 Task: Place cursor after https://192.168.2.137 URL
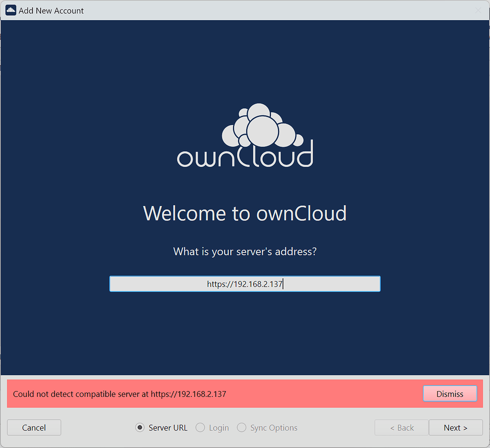283,284
